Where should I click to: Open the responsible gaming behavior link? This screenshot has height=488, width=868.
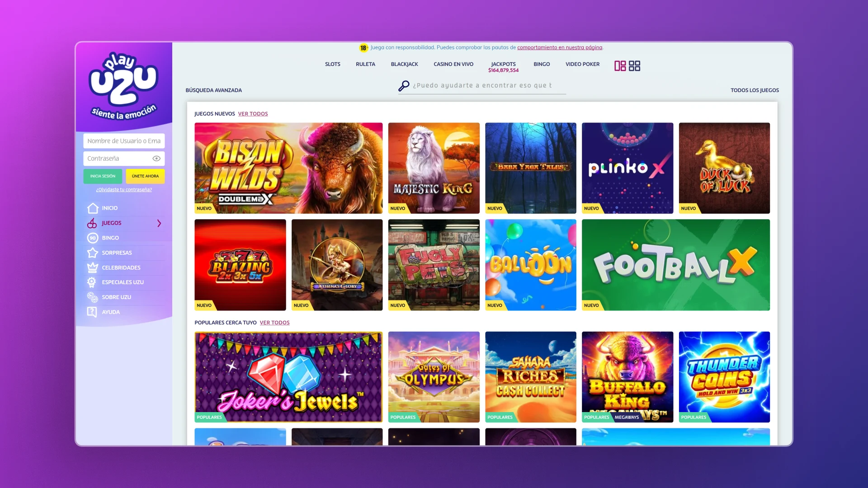coord(559,47)
